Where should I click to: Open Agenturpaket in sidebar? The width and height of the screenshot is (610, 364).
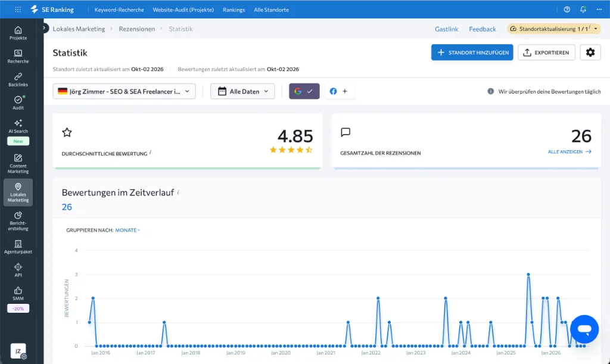[x=18, y=247]
